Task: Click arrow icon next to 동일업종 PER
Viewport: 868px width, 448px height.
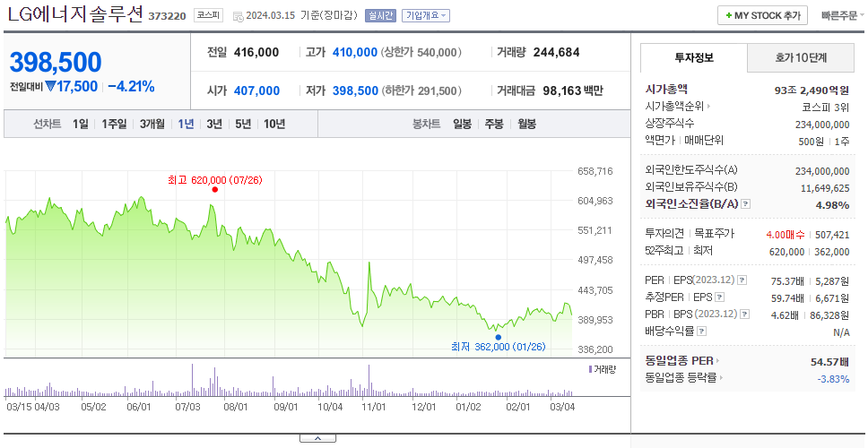Action: coord(717,361)
